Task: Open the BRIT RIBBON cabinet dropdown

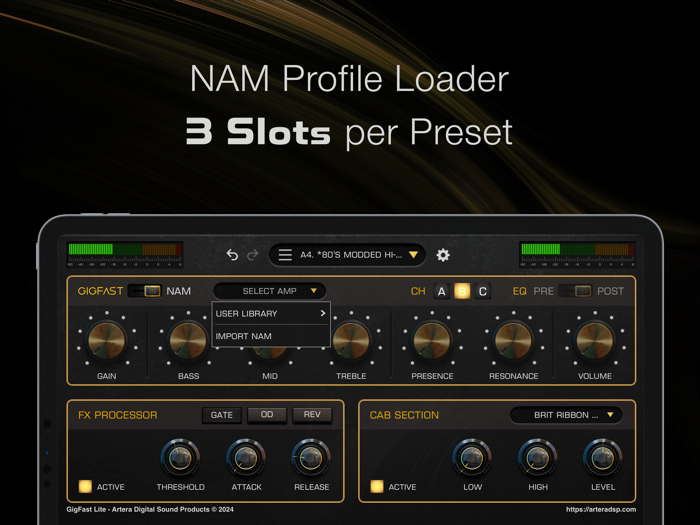Action: click(566, 415)
